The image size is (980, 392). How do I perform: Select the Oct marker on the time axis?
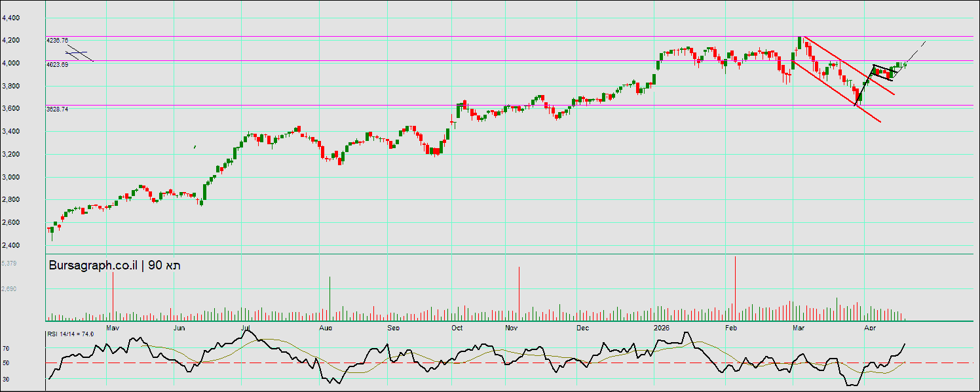point(457,326)
